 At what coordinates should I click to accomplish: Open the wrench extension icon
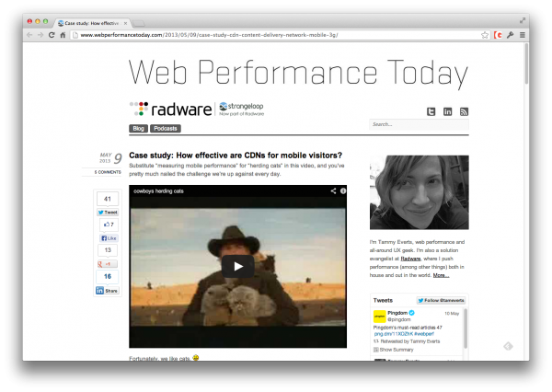click(x=510, y=35)
